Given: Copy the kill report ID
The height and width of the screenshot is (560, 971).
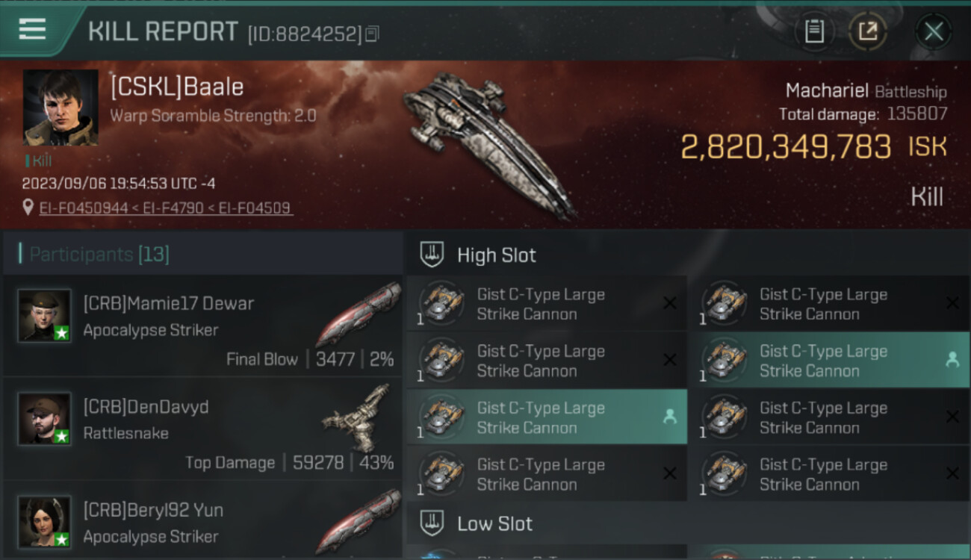Looking at the screenshot, I should 372,34.
